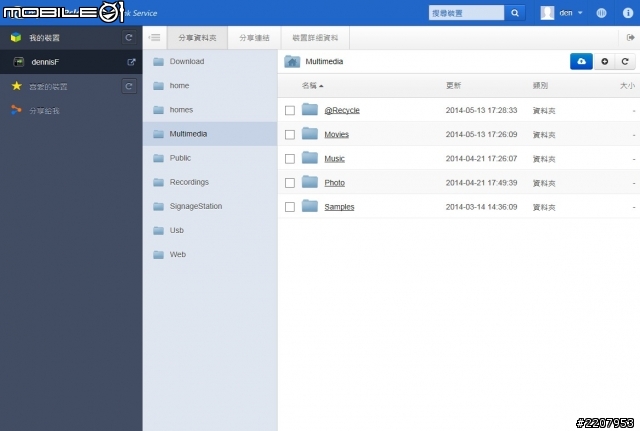The height and width of the screenshot is (431, 640).
Task: Tick the @Recycle checkbox
Action: 290,111
